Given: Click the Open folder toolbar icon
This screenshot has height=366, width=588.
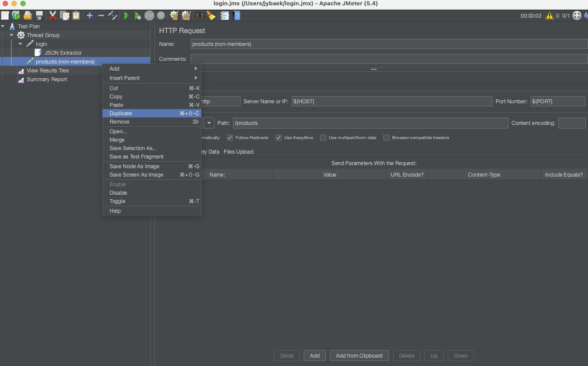Looking at the screenshot, I should tap(28, 16).
